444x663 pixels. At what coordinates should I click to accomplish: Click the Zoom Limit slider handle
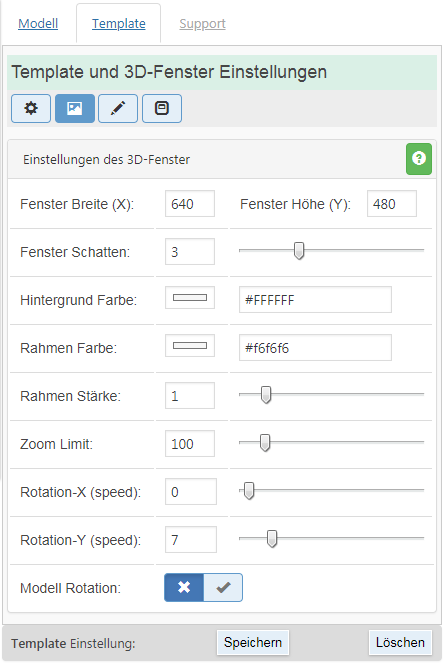tap(265, 443)
